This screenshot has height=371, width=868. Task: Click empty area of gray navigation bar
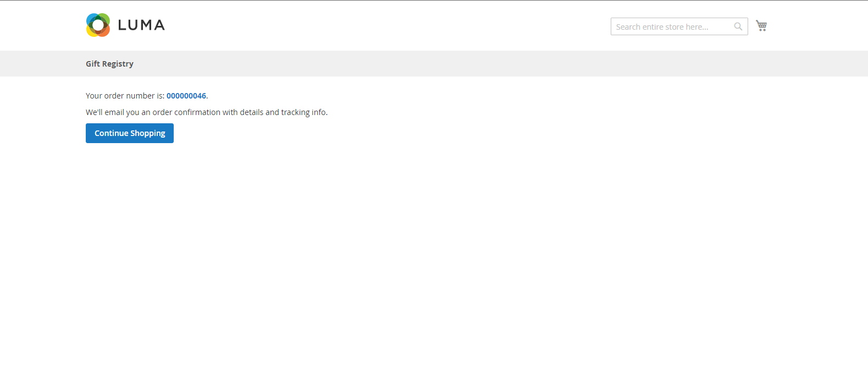[440, 64]
